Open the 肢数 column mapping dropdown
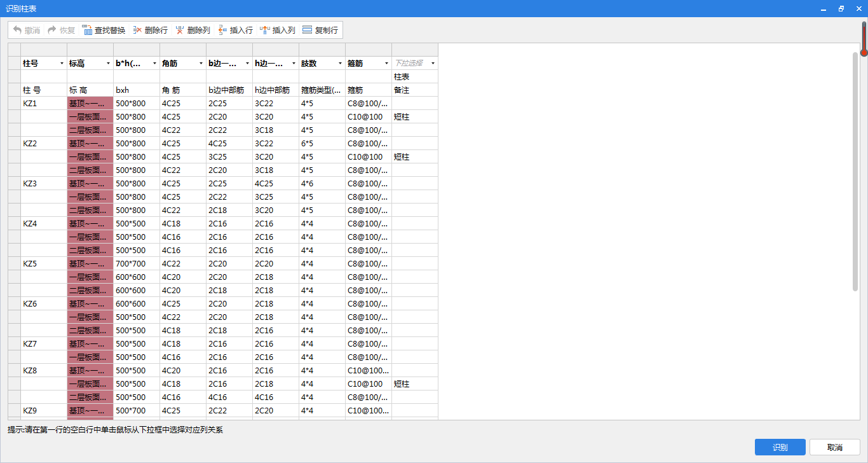 click(340, 64)
